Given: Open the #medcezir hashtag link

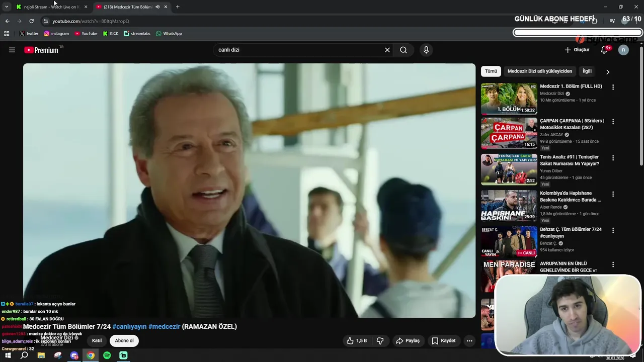Looking at the screenshot, I should click(164, 326).
